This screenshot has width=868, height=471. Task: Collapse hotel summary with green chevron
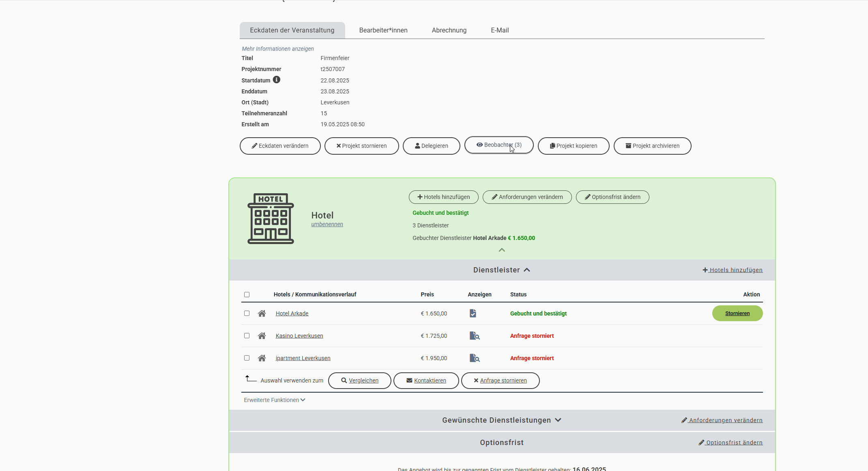point(502,250)
